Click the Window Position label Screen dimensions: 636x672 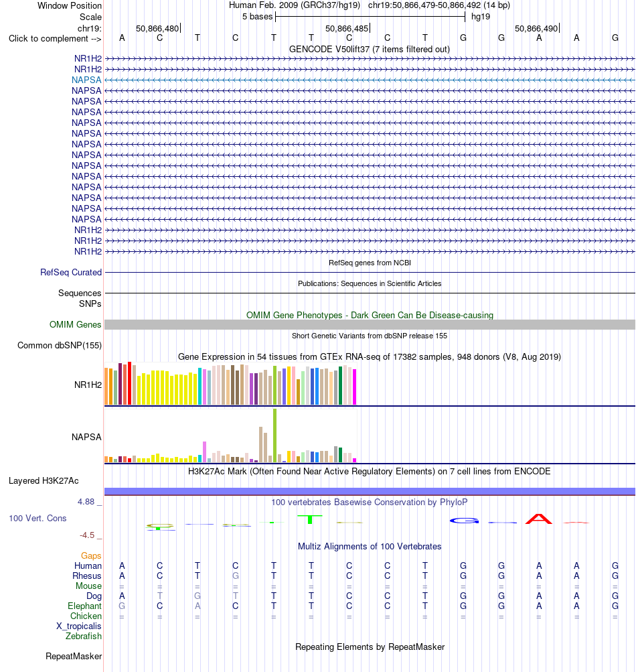(70, 6)
